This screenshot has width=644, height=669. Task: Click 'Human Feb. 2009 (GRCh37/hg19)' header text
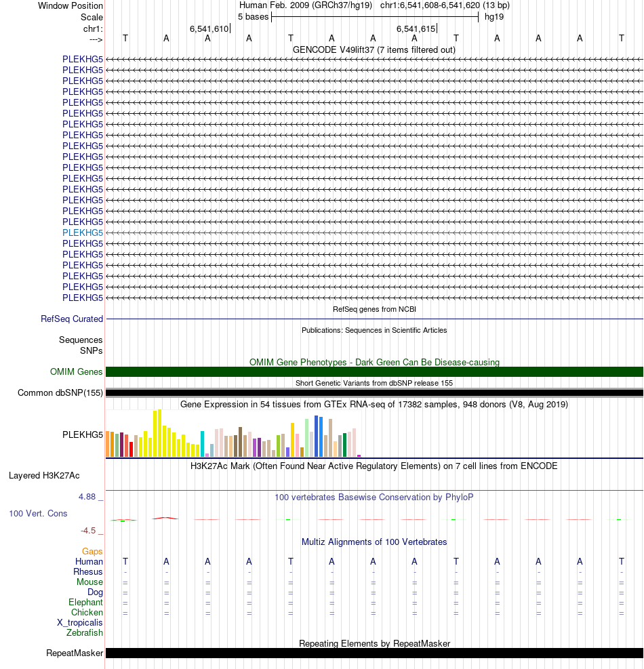coord(306,5)
